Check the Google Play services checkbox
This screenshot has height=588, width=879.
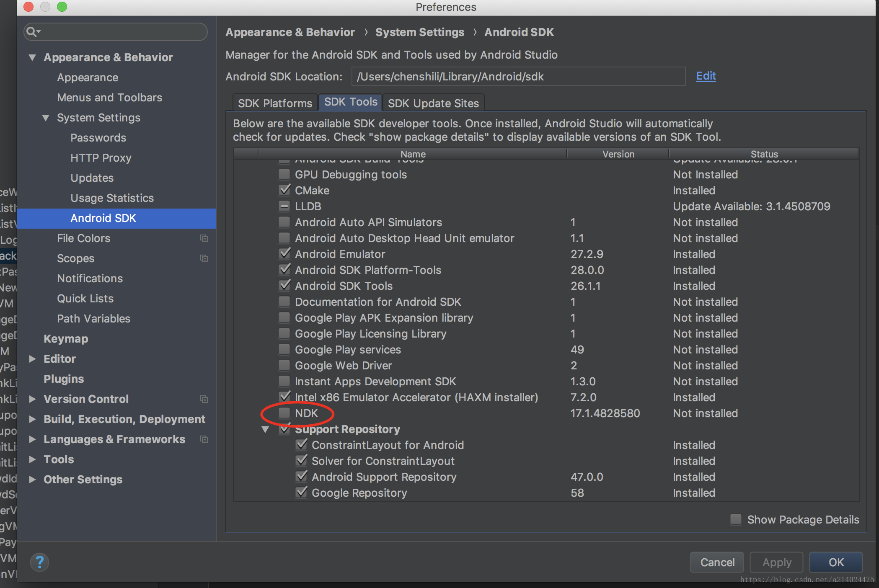(x=284, y=349)
